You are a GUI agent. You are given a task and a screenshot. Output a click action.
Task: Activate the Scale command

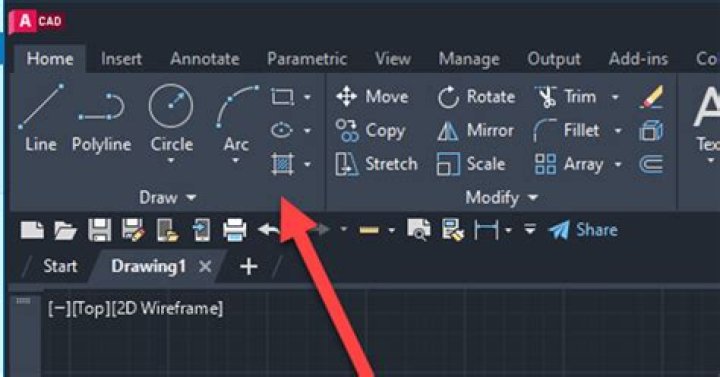click(x=471, y=164)
